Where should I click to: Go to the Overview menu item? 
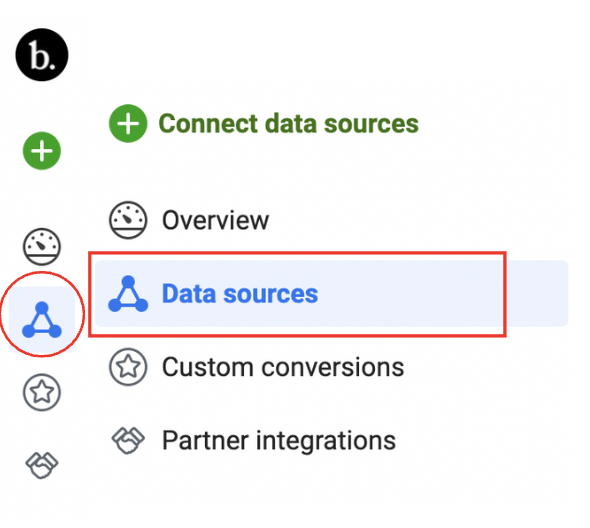click(215, 220)
